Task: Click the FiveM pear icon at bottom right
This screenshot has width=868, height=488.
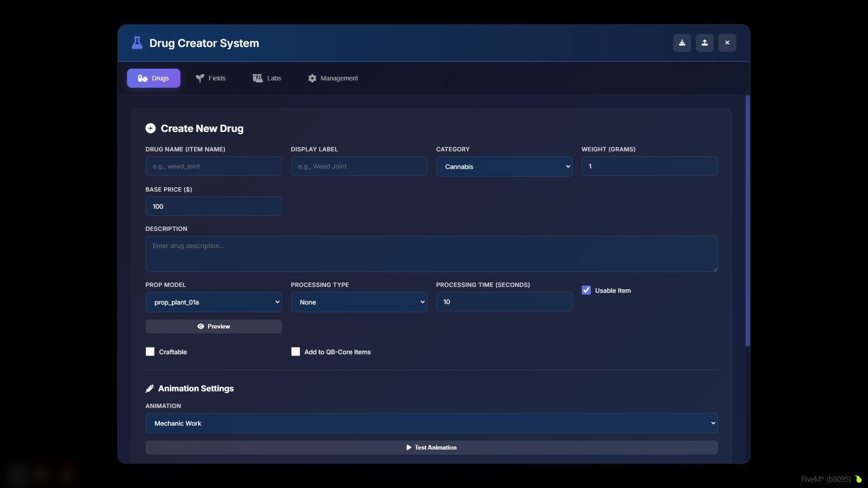Action: click(858, 479)
